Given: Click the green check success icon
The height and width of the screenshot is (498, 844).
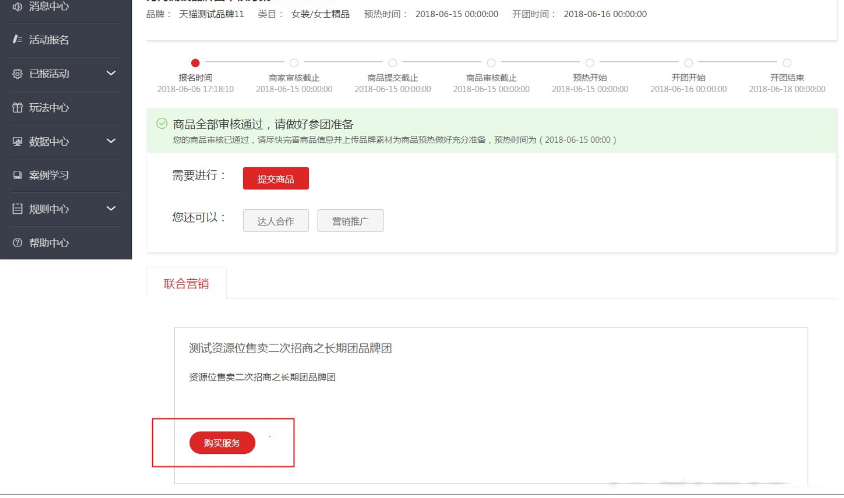Looking at the screenshot, I should click(x=161, y=124).
